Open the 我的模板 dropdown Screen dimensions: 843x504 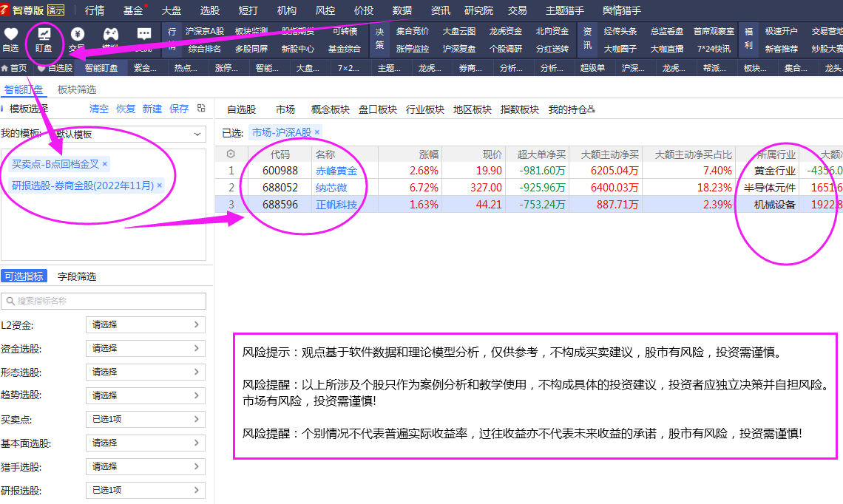click(x=129, y=134)
